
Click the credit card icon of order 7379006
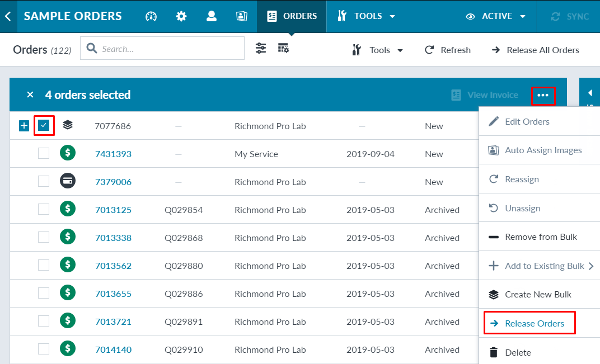click(68, 181)
